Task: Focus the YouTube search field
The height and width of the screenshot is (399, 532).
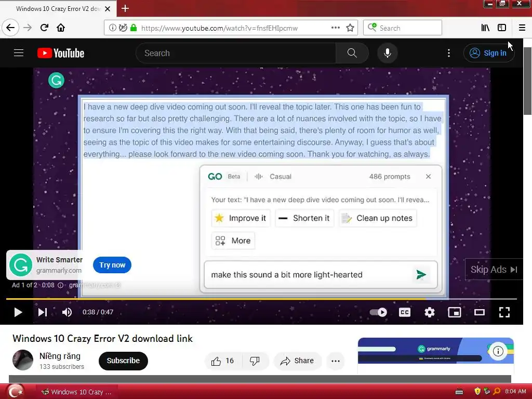Action: pos(236,53)
